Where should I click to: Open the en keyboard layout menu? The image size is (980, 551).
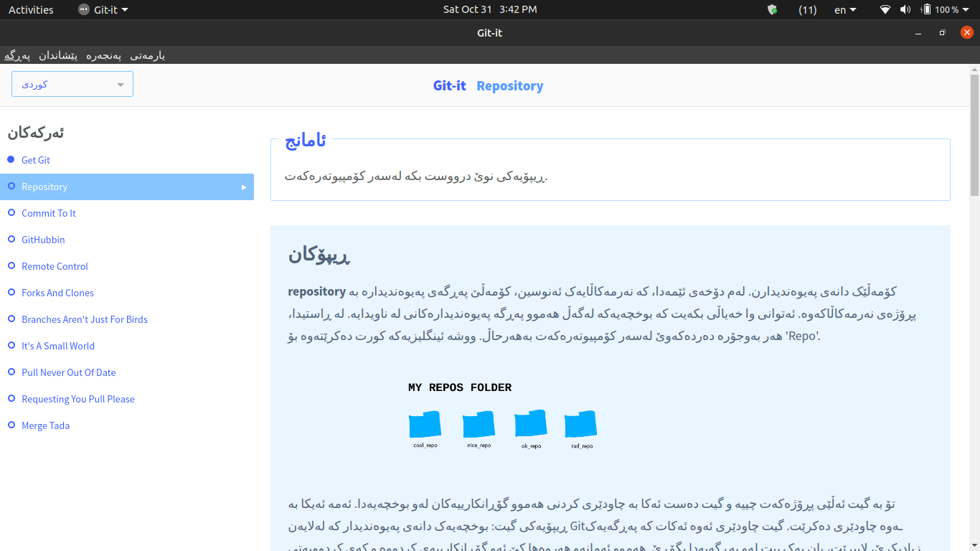(845, 10)
